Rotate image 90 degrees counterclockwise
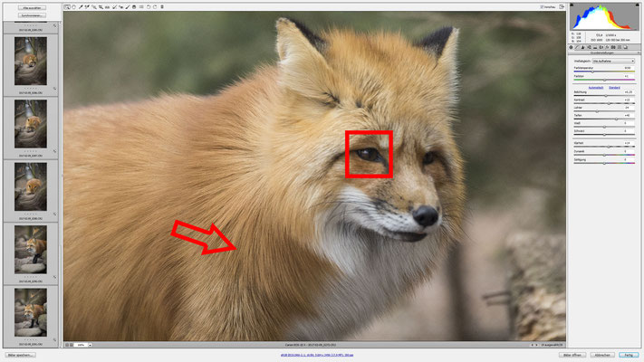 pyautogui.click(x=149, y=7)
